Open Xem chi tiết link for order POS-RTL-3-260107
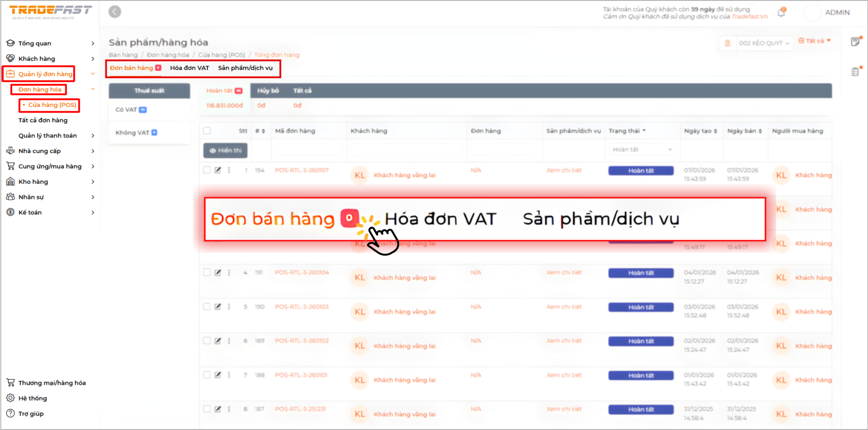The height and width of the screenshot is (430, 868). [x=564, y=170]
